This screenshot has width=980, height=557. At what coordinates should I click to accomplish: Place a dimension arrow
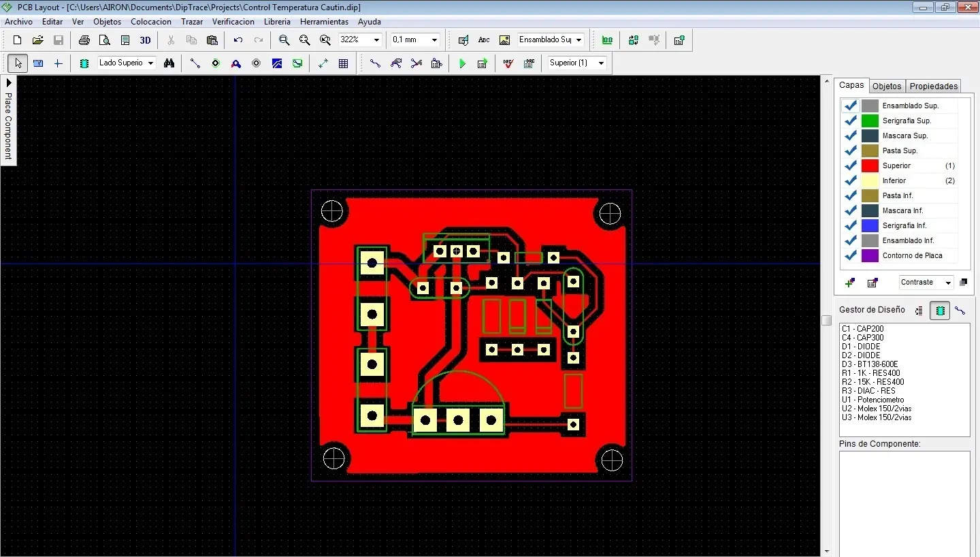point(323,63)
